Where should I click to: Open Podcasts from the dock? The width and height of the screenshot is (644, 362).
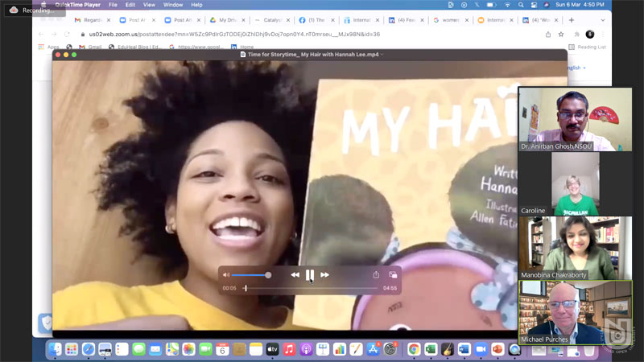click(306, 349)
